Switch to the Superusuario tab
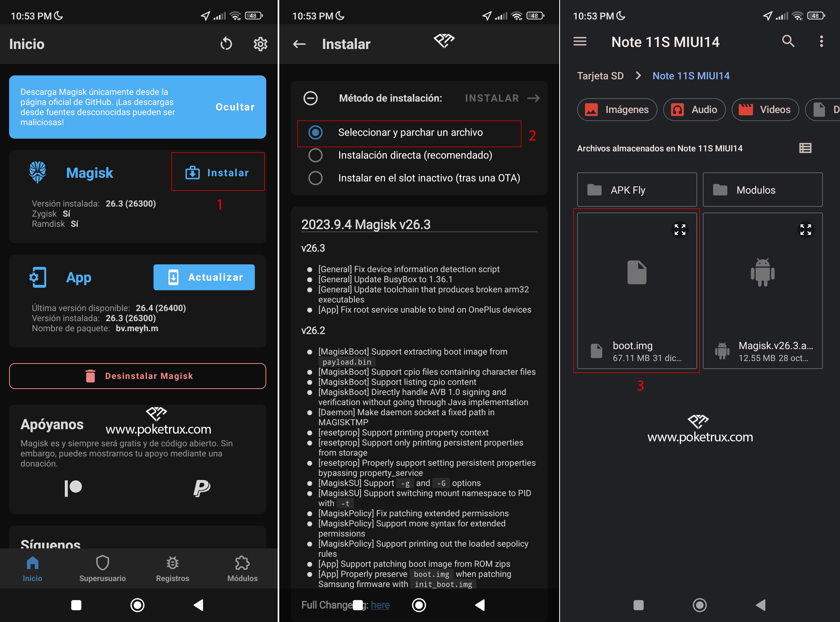Viewport: 840px width, 622px height. click(x=102, y=569)
